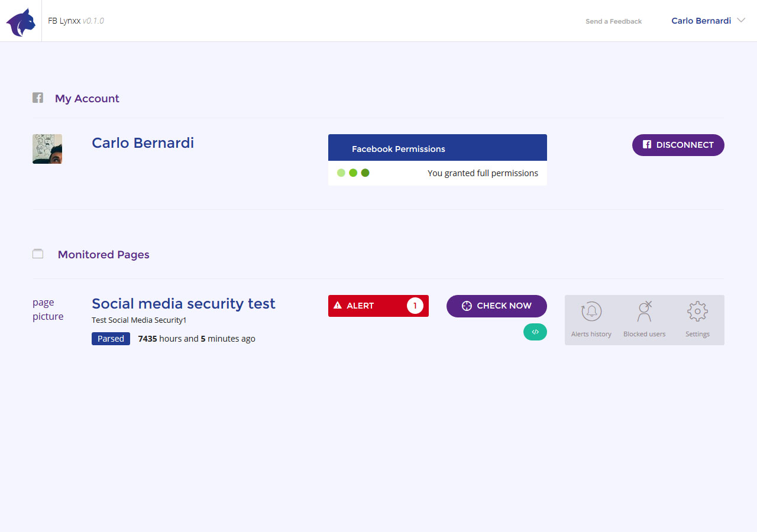
Task: Open the Blocked users icon
Action: (x=645, y=312)
